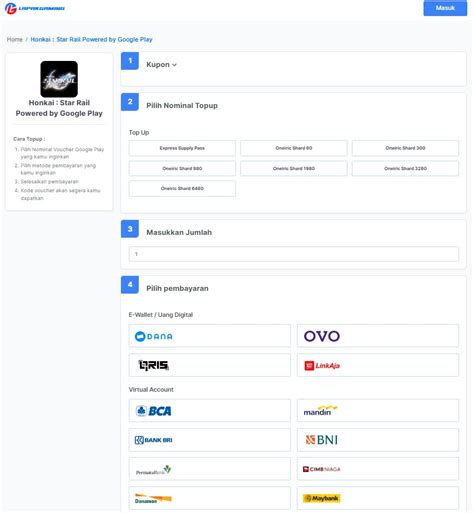Choose CIMB Niaga virtual account
Screen dimensions: 474x513
pyautogui.click(x=378, y=469)
